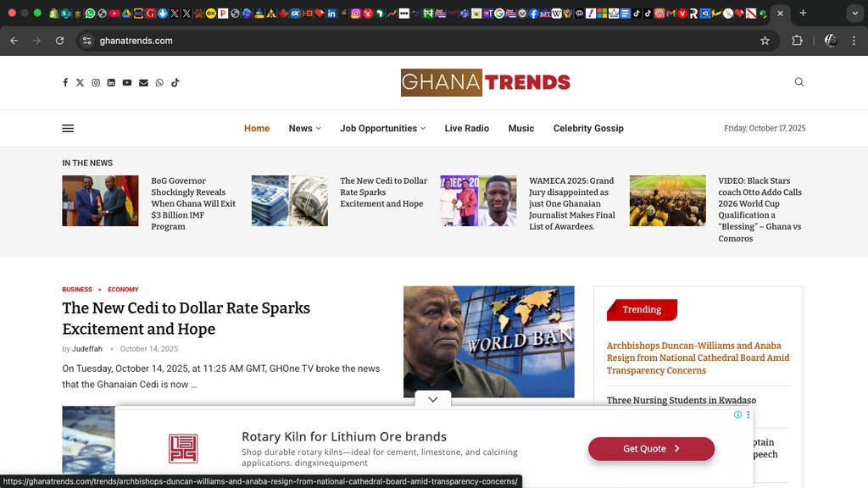
Task: Open the Chrome three-dot menu
Action: click(854, 41)
